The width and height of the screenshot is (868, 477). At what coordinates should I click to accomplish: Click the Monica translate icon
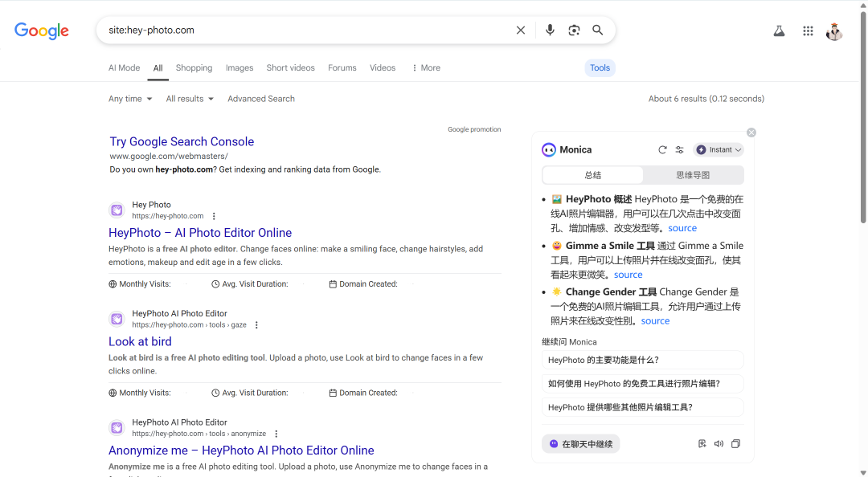(x=702, y=444)
